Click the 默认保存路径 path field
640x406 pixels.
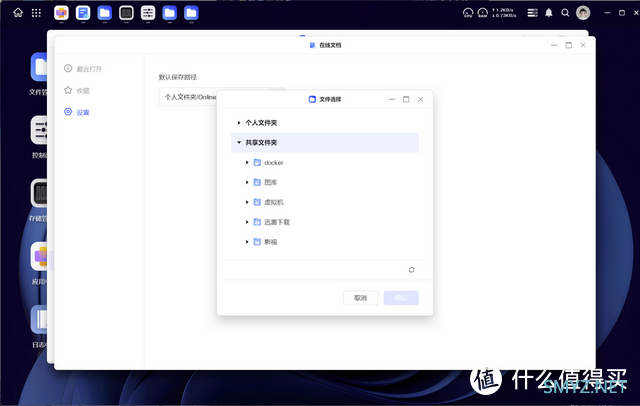[x=188, y=97]
